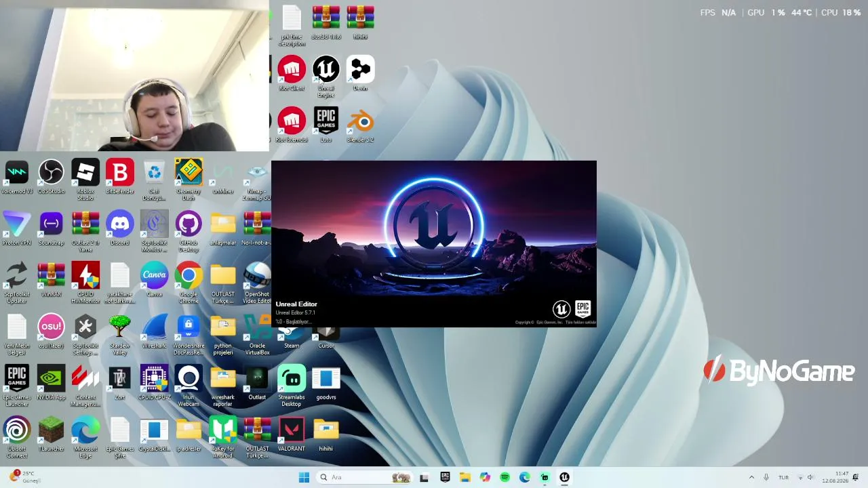Open Spotify from the taskbar
Screen dimensions: 868x488
tap(505, 477)
